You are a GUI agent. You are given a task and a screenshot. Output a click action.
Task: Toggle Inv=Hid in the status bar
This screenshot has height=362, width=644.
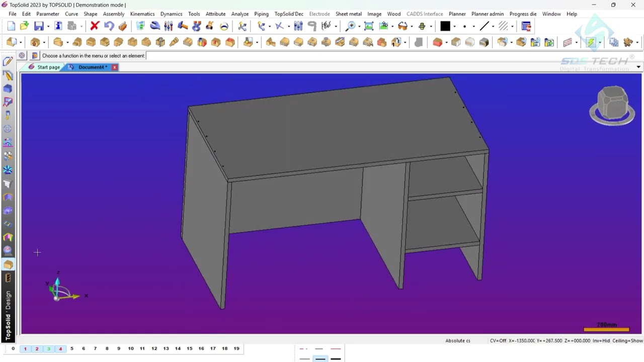pos(601,340)
